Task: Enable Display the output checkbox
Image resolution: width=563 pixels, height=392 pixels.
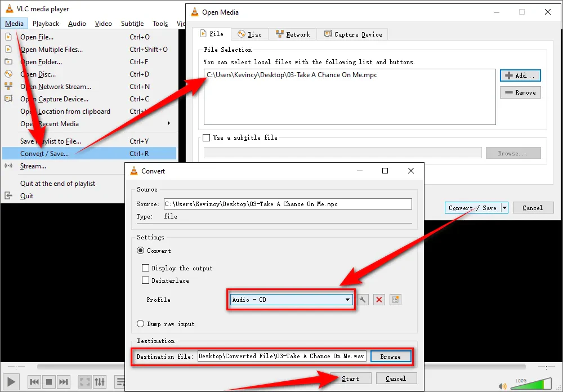Action: tap(145, 268)
